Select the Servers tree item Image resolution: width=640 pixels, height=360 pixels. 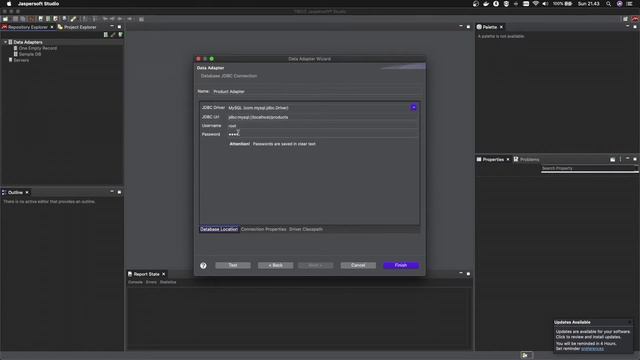(21, 60)
